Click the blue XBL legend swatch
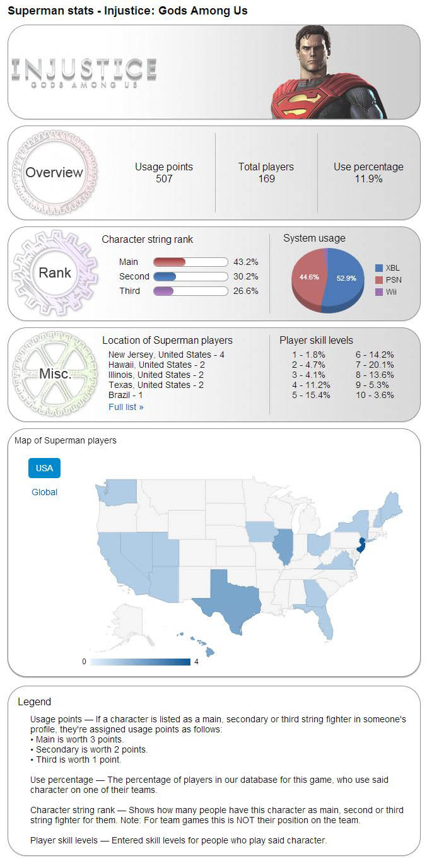This screenshot has height=868, width=427. pos(379,268)
